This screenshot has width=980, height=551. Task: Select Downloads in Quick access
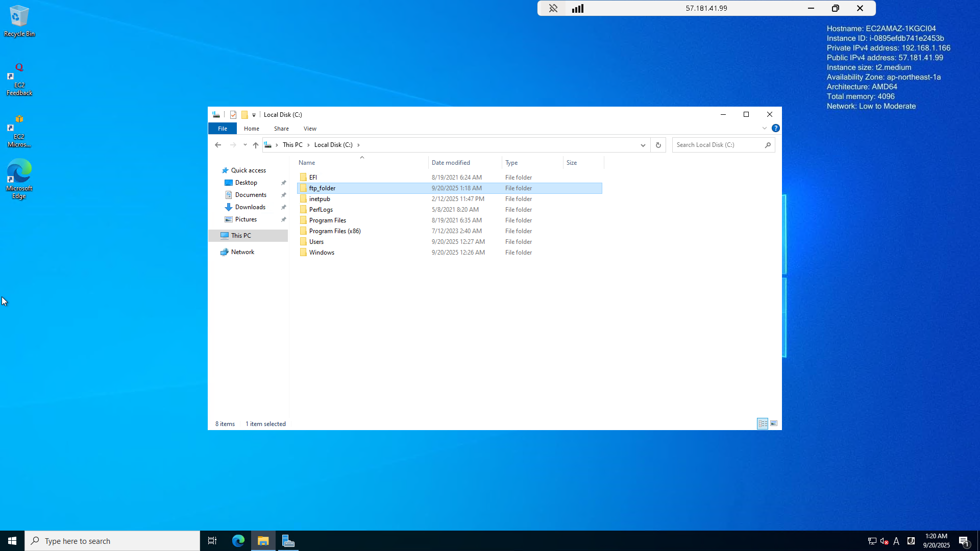(x=250, y=207)
